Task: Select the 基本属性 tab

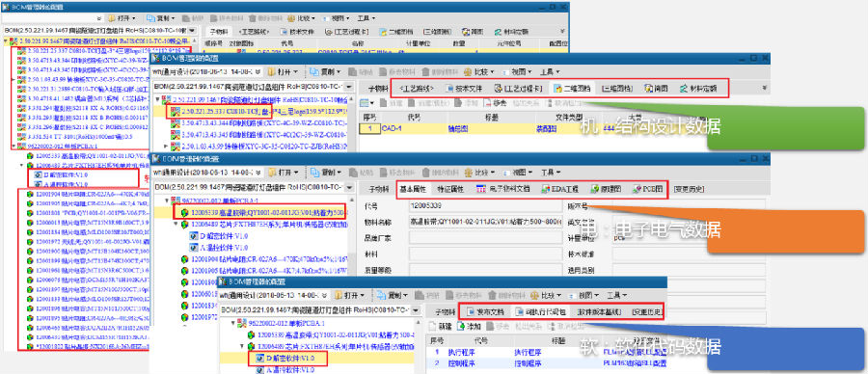Action: coord(412,189)
